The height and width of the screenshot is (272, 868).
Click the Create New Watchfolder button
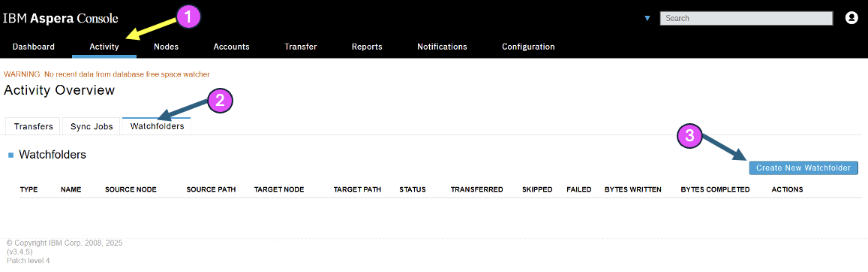(803, 168)
